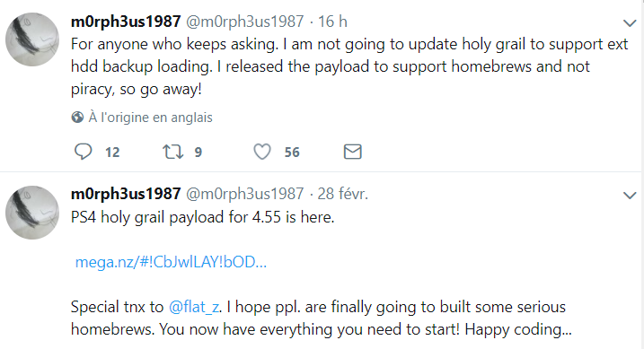
Task: Click "À l'origine en anglais" translation label
Action: click(150, 118)
